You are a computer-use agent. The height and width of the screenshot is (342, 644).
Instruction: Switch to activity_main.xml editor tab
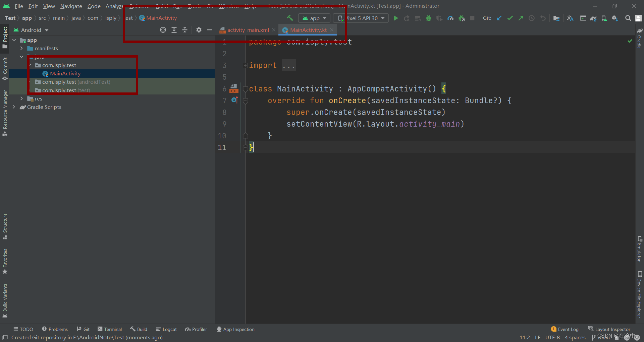248,30
